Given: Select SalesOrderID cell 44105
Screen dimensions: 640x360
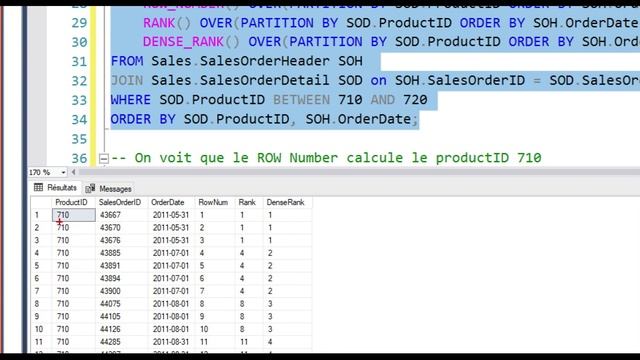Looking at the screenshot, I should [122, 316].
